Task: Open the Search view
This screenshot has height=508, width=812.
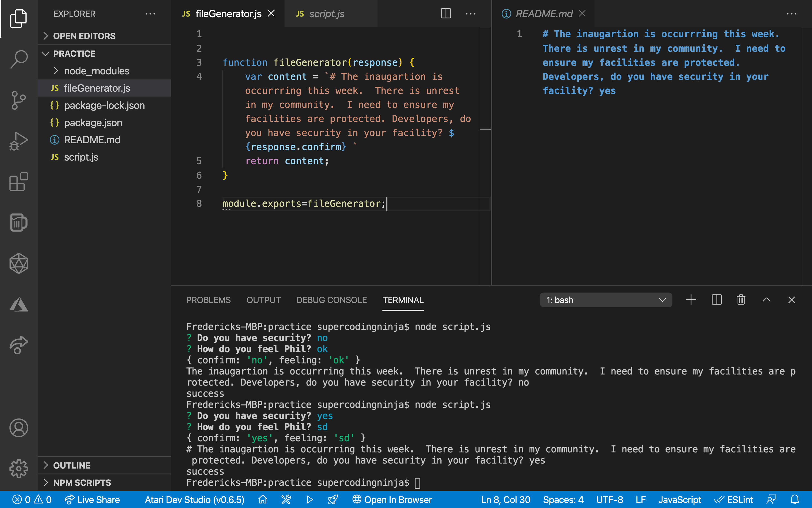Action: (x=18, y=59)
